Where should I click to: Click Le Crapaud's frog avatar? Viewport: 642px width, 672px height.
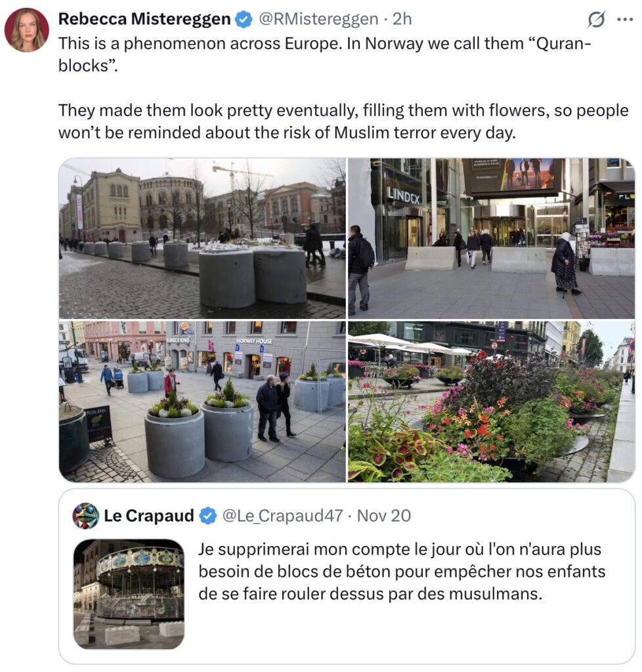coord(86,516)
